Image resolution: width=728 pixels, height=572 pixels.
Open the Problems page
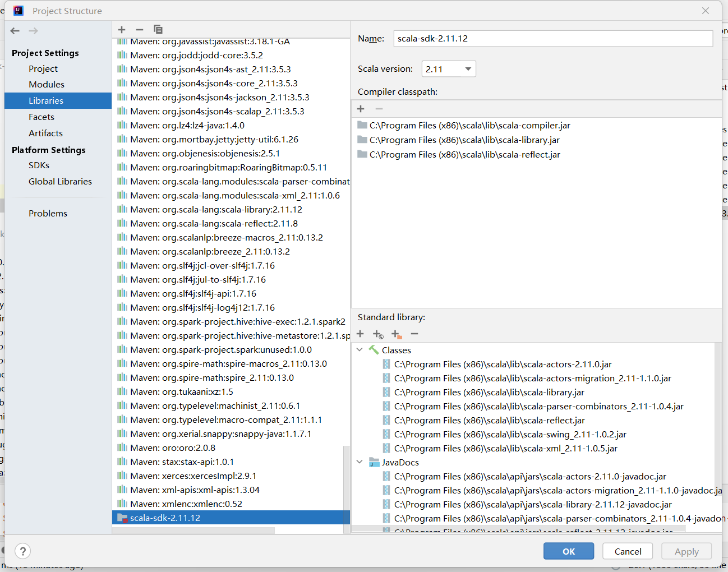coord(48,213)
